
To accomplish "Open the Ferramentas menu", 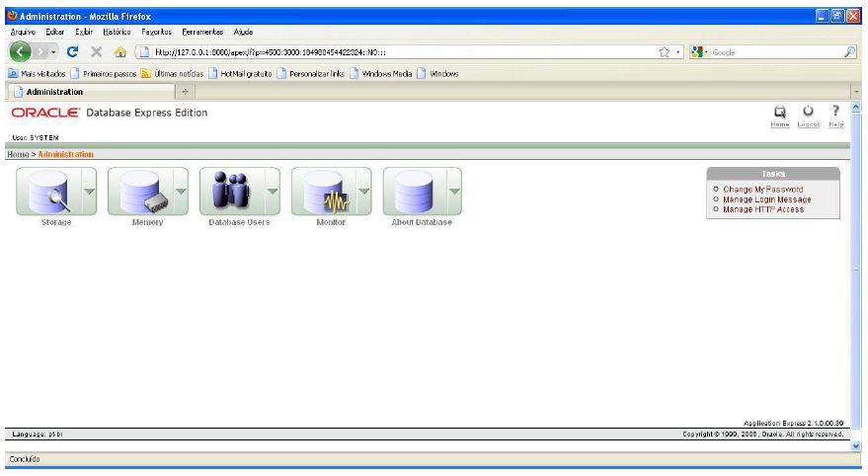I will pos(202,33).
